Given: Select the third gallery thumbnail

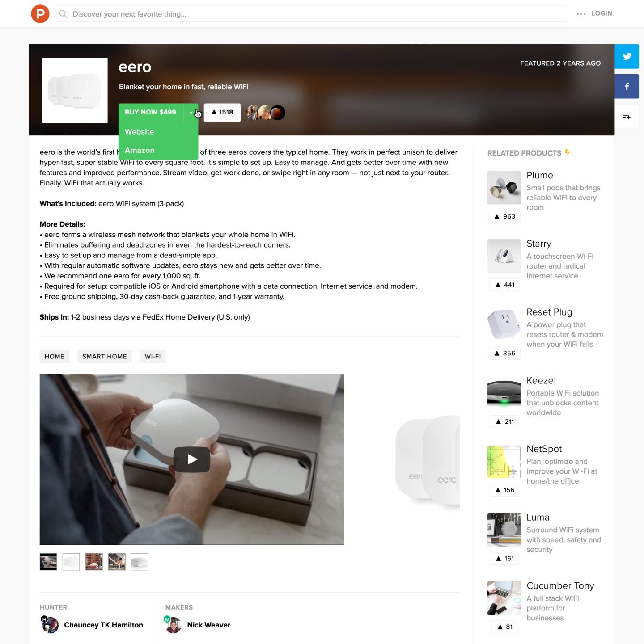Looking at the screenshot, I should click(x=94, y=562).
